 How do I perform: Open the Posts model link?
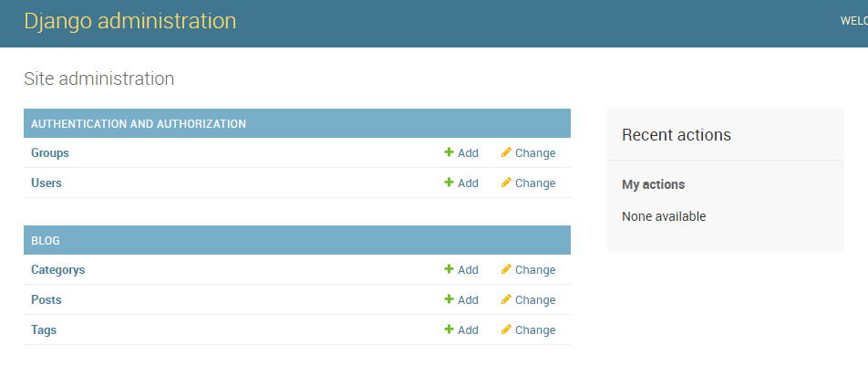pyautogui.click(x=46, y=300)
